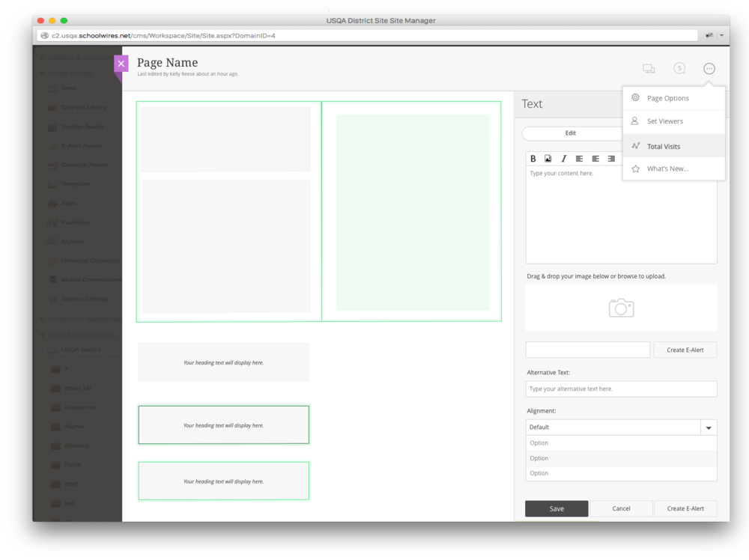The image size is (749, 560).
Task: Open Alumni channel in sidebar
Action: 74,426
